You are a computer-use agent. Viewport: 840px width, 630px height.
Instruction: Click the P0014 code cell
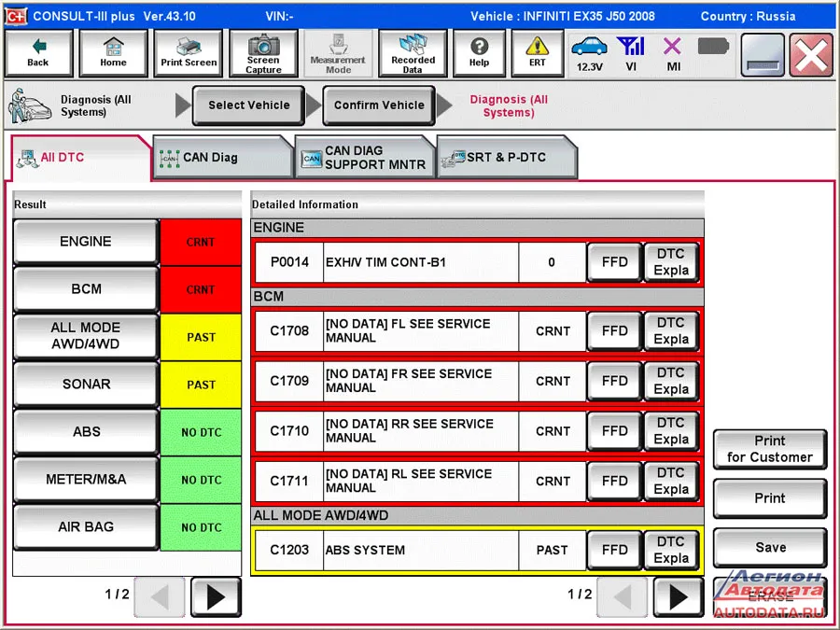(289, 262)
